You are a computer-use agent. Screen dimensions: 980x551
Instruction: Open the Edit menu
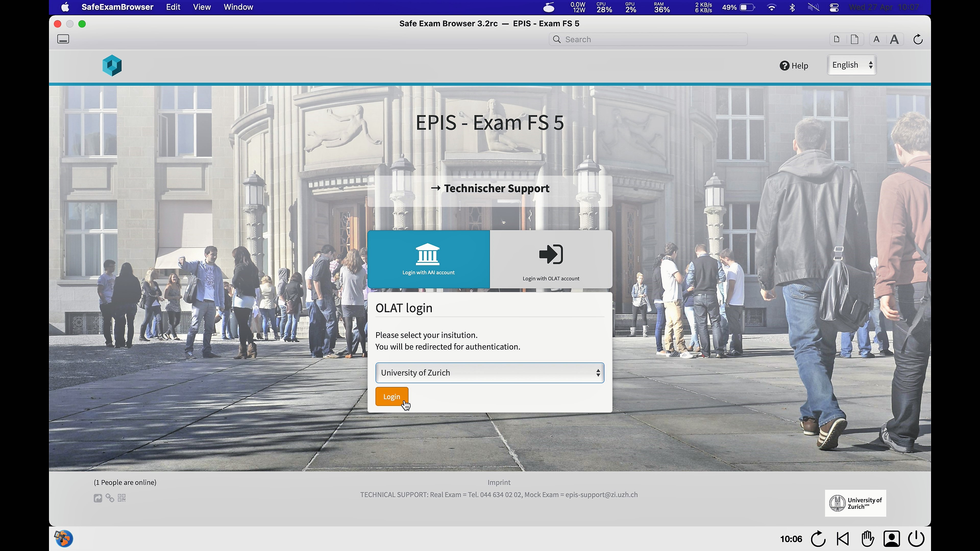(173, 7)
